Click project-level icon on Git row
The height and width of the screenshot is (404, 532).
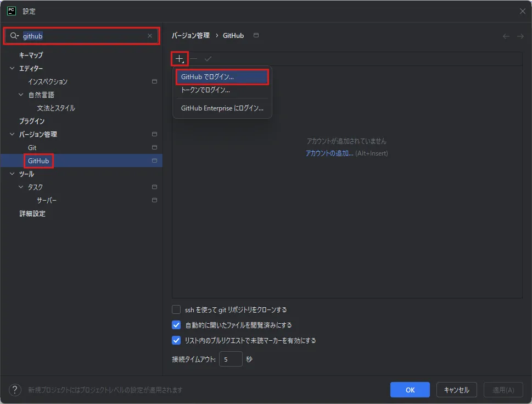pyautogui.click(x=154, y=147)
